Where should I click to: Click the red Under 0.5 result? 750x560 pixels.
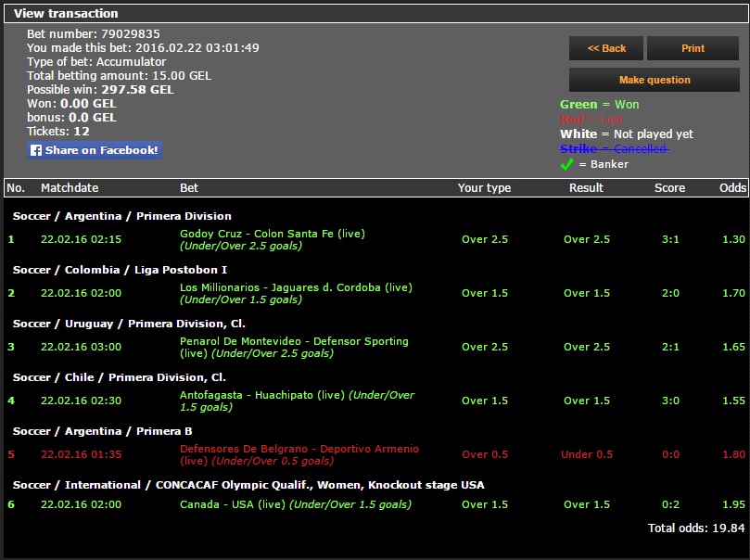pyautogui.click(x=587, y=454)
